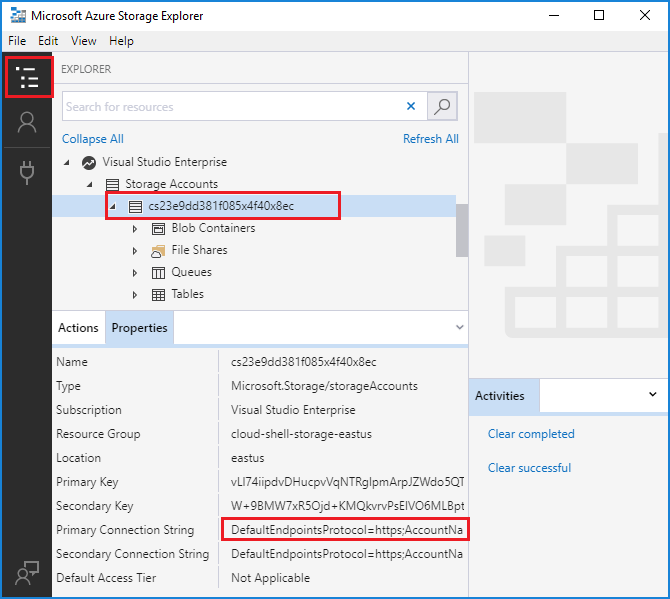Click the Collapse All link
The image size is (670, 599).
(x=93, y=139)
